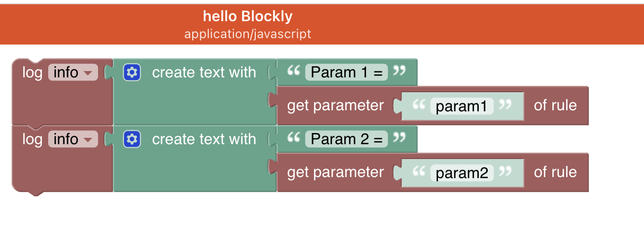Screen dimensions: 644x229
Task: Click the "application/javascript" subtitle text
Action: (247, 34)
